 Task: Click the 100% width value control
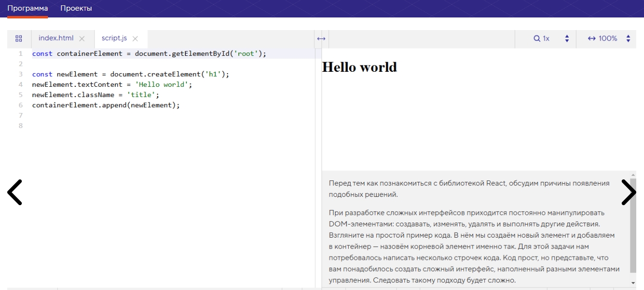(608, 38)
